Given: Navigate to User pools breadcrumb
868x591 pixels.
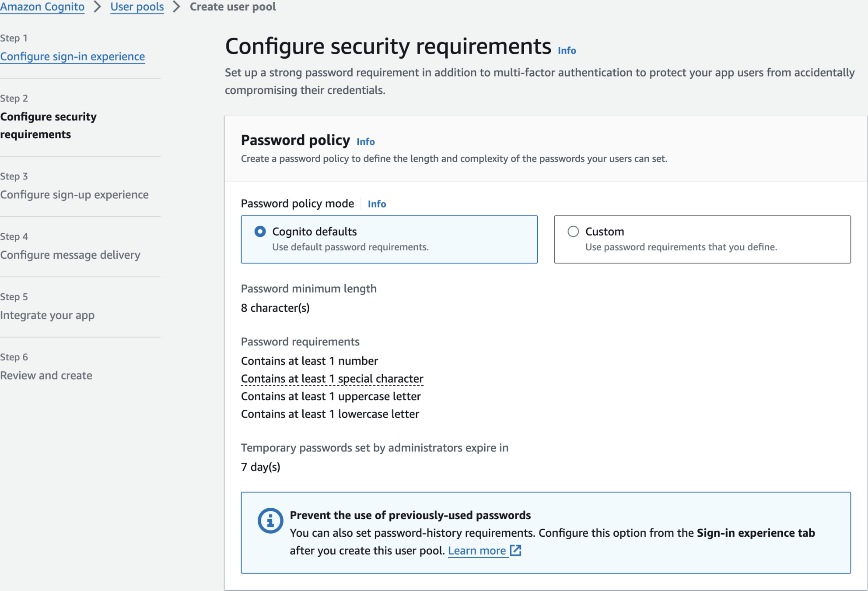Looking at the screenshot, I should (x=137, y=7).
